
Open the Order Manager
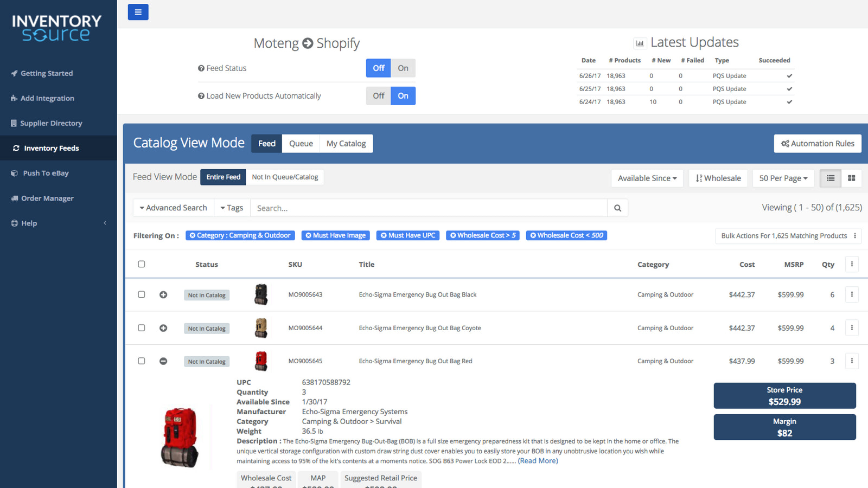pyautogui.click(x=47, y=198)
